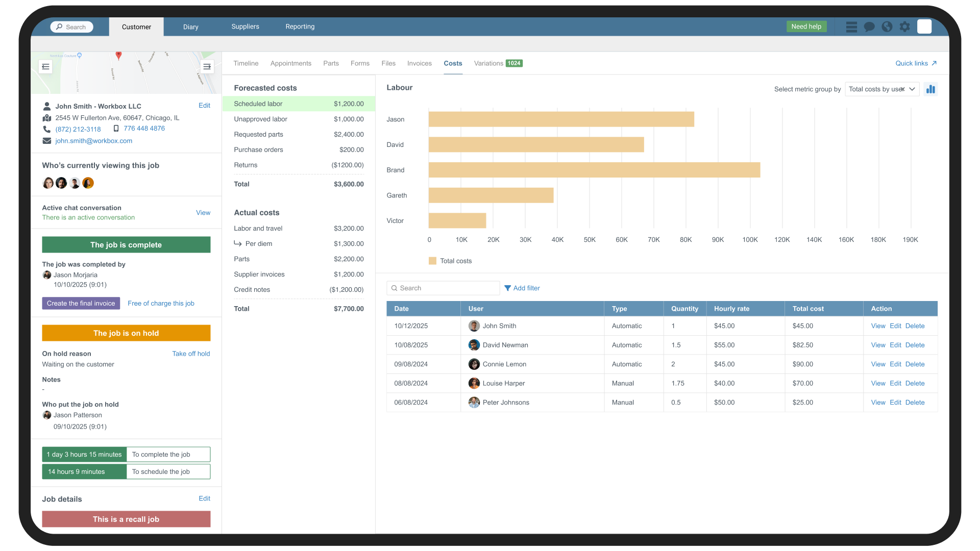Open the chat messages icon
The width and height of the screenshot is (980, 551).
[869, 27]
